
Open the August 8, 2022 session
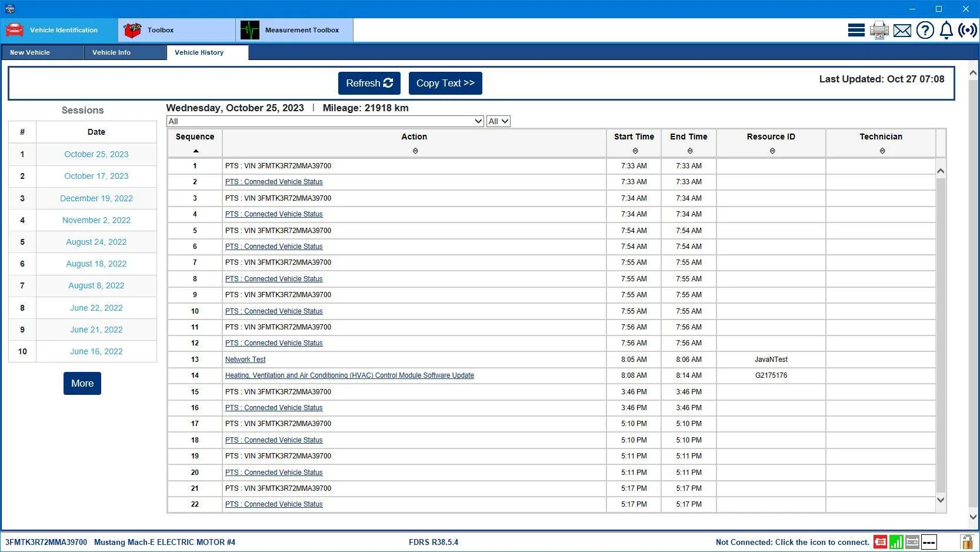[x=96, y=285]
